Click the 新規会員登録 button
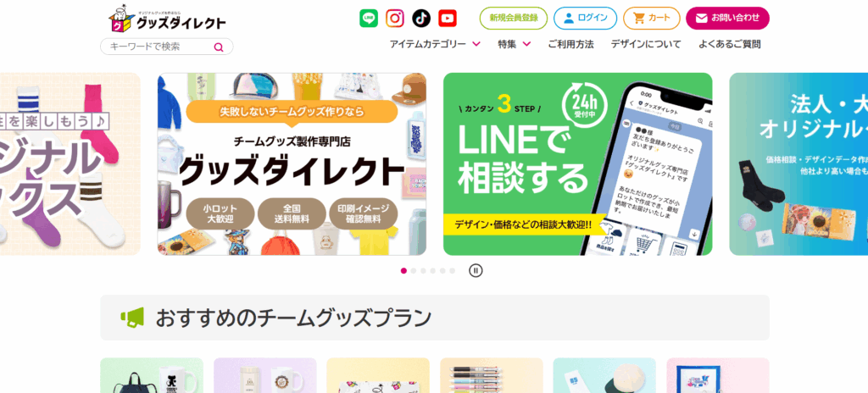868x393 pixels. click(x=513, y=19)
